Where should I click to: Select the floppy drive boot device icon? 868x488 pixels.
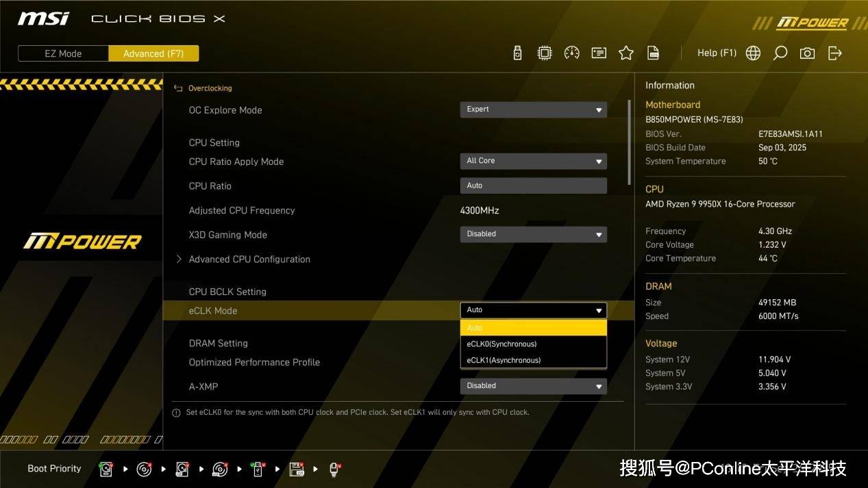click(x=296, y=470)
